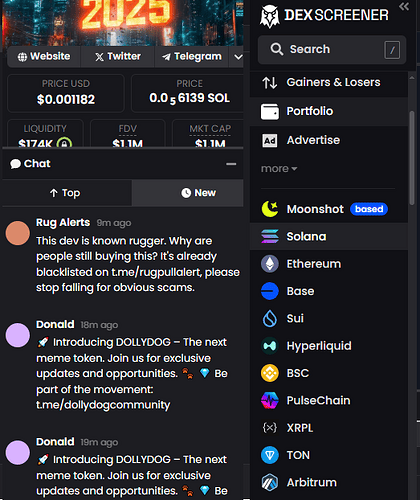The image size is (420, 500).
Task: Open the token Telegram link
Action: [192, 57]
